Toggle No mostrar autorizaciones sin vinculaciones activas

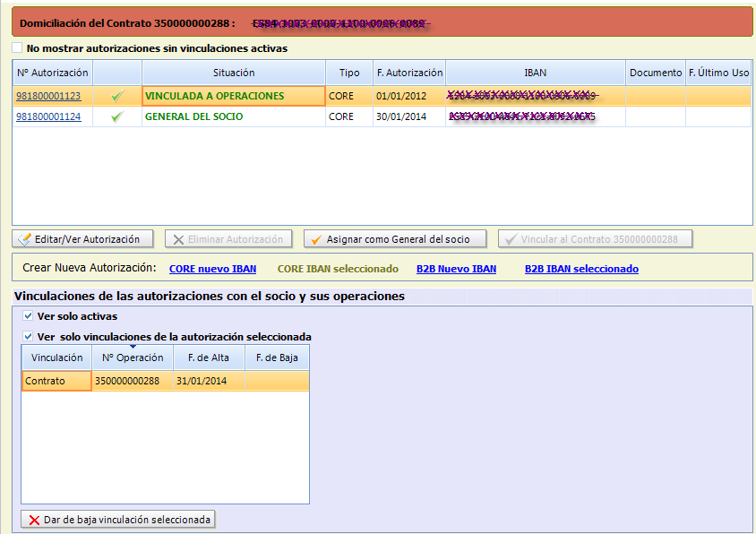18,48
